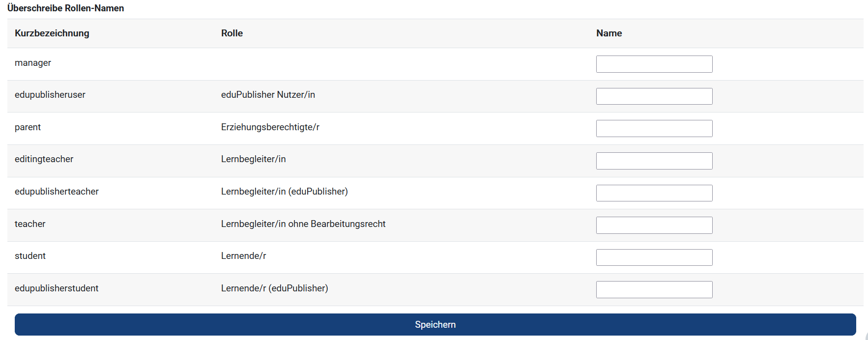Click the Name field beside edupublisheruser

(654, 96)
